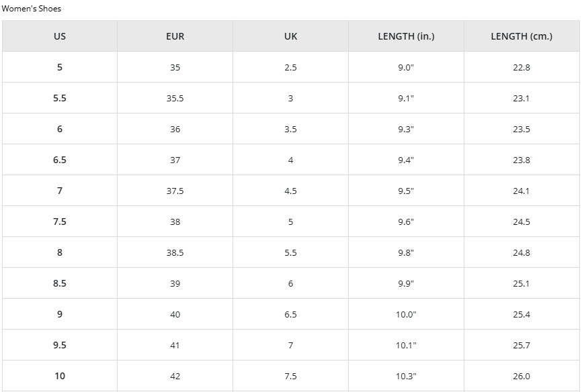Select UK size 7 cell
The height and width of the screenshot is (392, 582).
pos(290,345)
